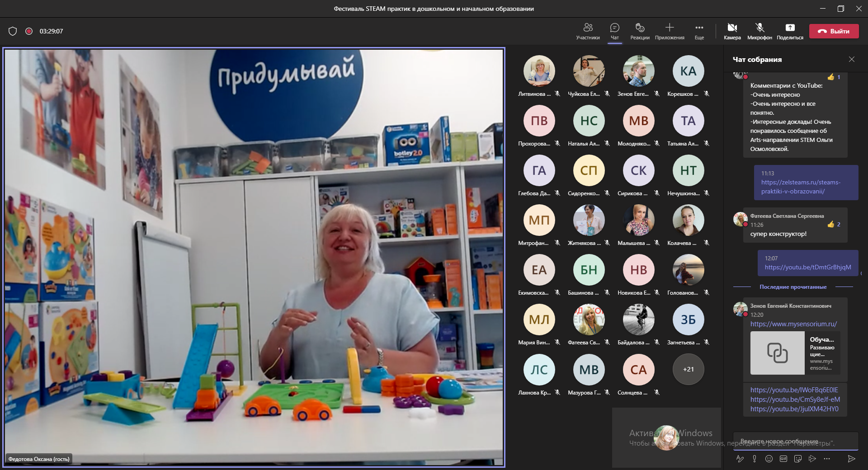
Task: Open the mysensorium.ru link preview card
Action: [795, 353]
